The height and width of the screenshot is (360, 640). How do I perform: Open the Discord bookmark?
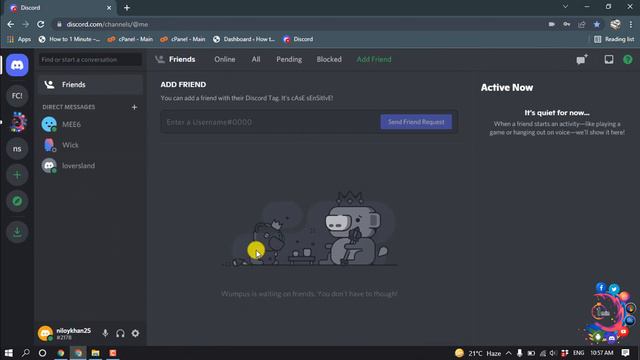pyautogui.click(x=298, y=39)
